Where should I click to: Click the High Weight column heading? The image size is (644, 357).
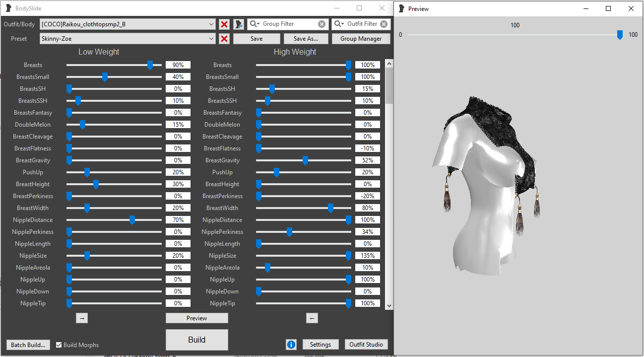pos(295,52)
